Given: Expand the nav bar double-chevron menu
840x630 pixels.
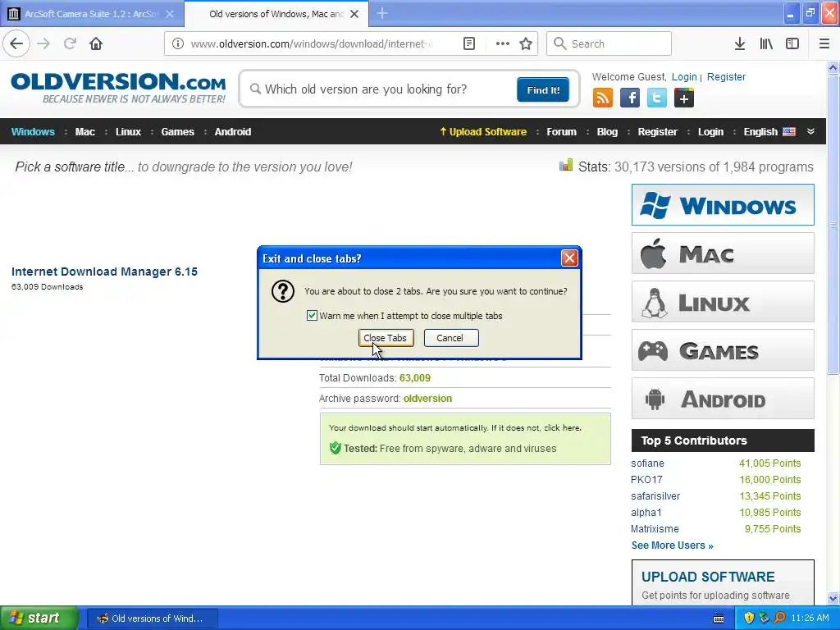Looking at the screenshot, I should pos(811,132).
